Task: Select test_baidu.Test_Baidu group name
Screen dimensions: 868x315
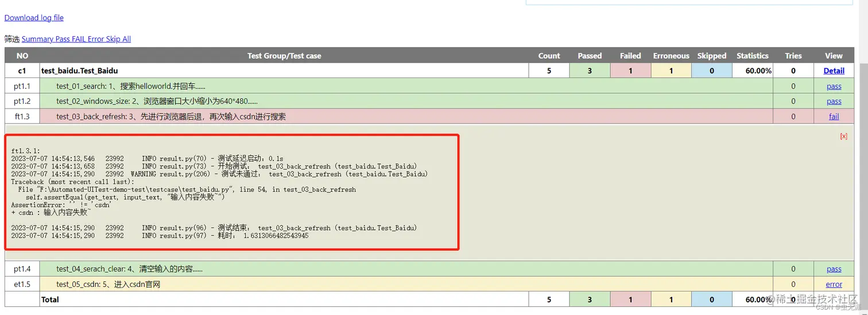Action: point(79,71)
